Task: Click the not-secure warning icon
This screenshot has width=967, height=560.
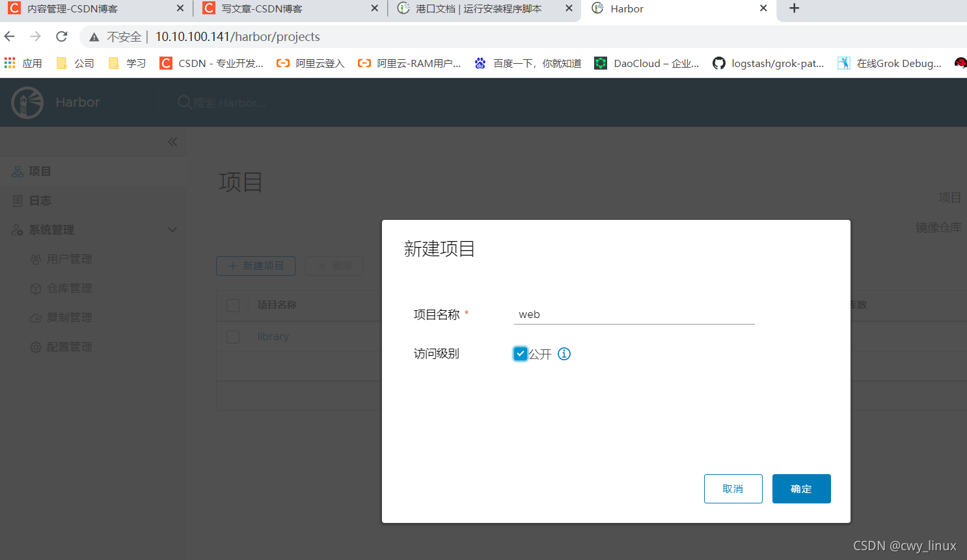Action: click(94, 37)
